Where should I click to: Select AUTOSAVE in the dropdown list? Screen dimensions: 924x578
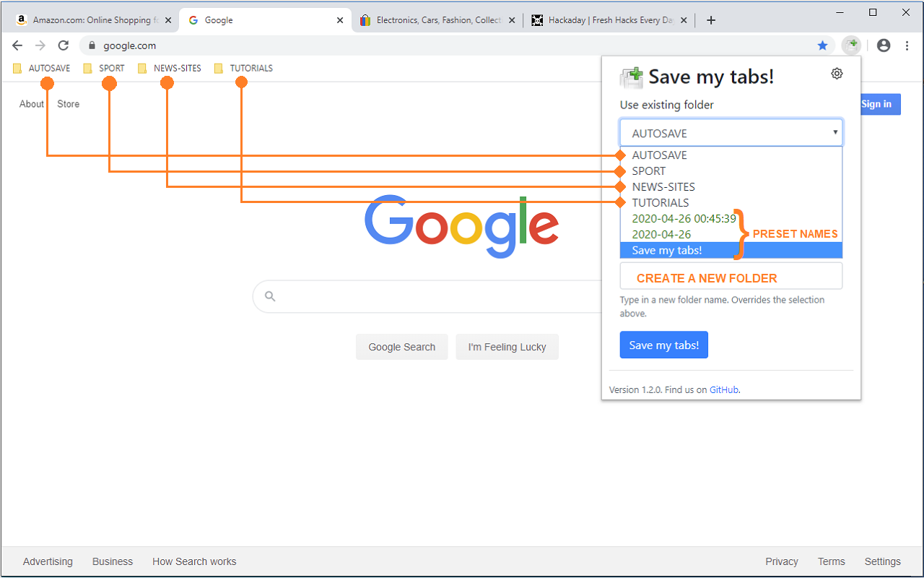[731, 155]
